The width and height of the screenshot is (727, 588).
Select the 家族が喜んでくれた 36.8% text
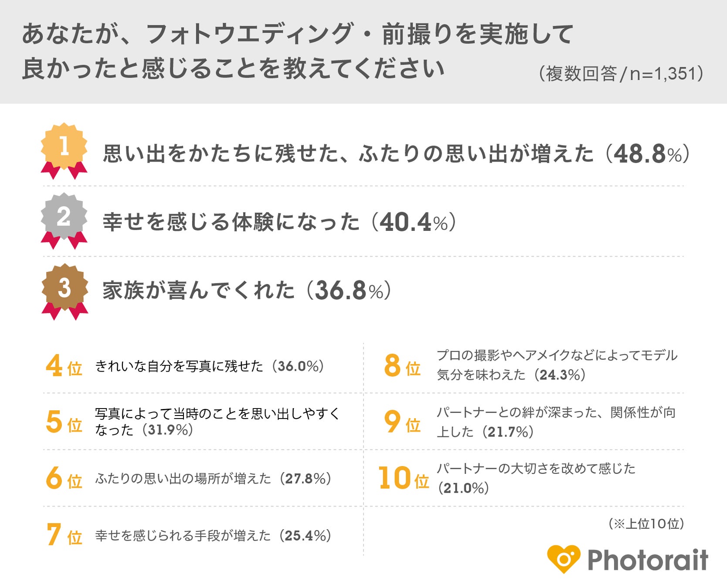coord(247,291)
